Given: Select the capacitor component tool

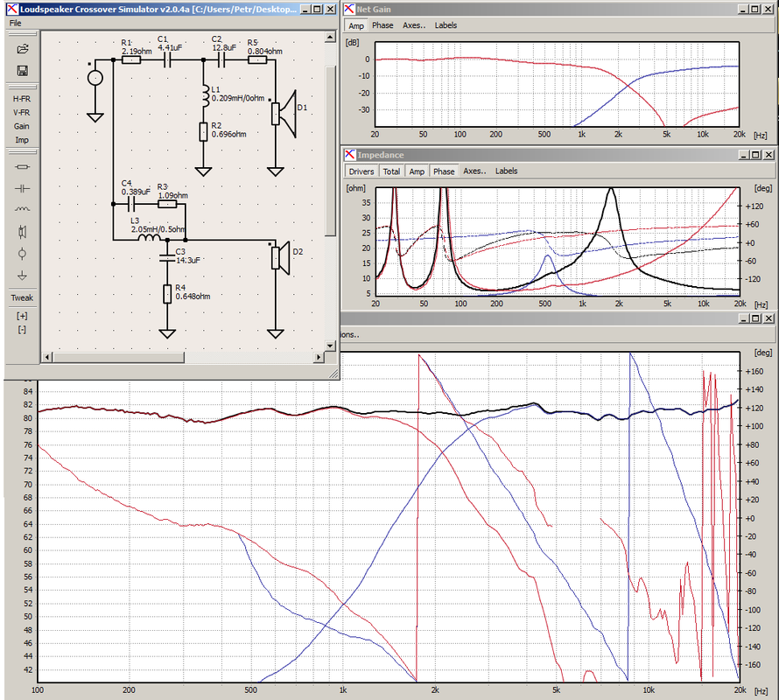Looking at the screenshot, I should point(23,188).
